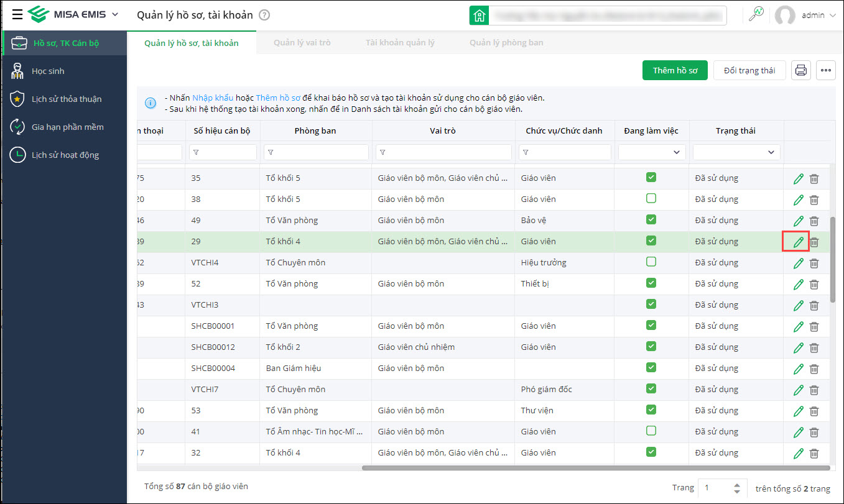
Task: Uncheck Đang làm việc for record 49
Action: tap(651, 219)
